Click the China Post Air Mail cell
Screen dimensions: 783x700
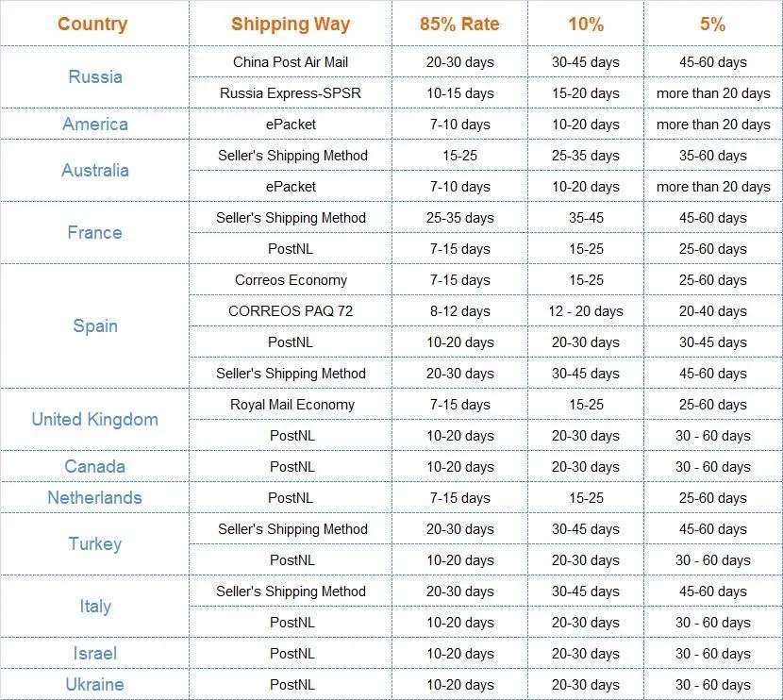291,62
